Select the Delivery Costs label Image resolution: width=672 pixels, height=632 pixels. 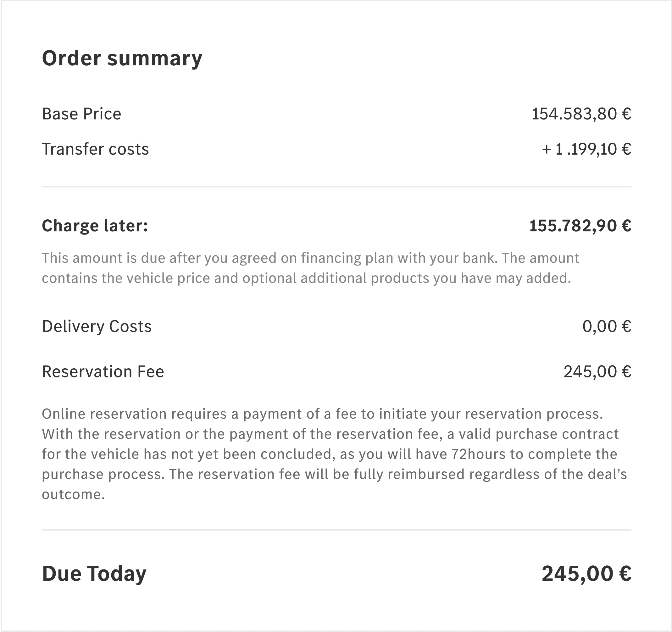click(x=97, y=326)
